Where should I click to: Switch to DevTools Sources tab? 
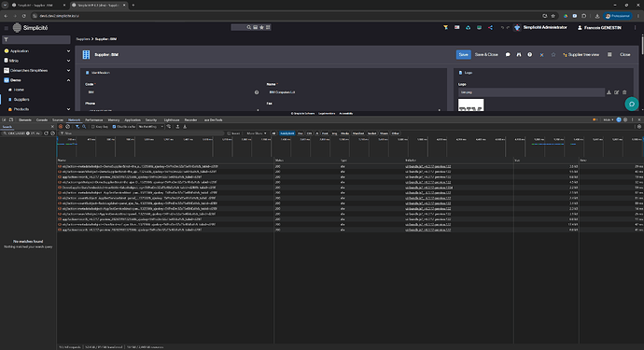point(58,120)
